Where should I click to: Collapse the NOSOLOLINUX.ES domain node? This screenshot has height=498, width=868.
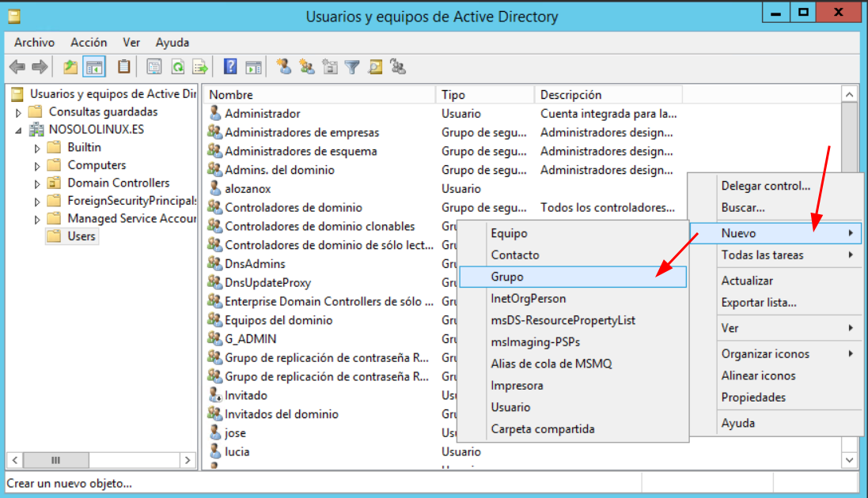point(19,130)
